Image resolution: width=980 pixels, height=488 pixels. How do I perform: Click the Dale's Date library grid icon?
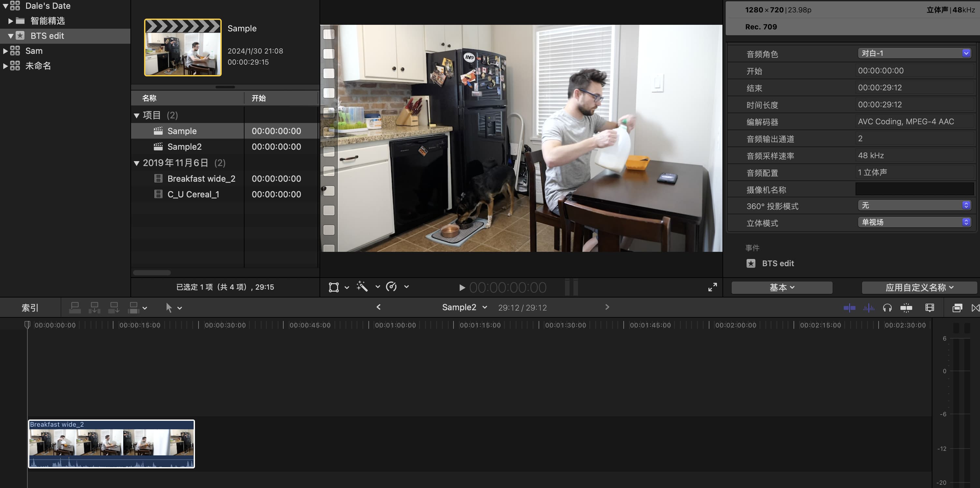15,6
